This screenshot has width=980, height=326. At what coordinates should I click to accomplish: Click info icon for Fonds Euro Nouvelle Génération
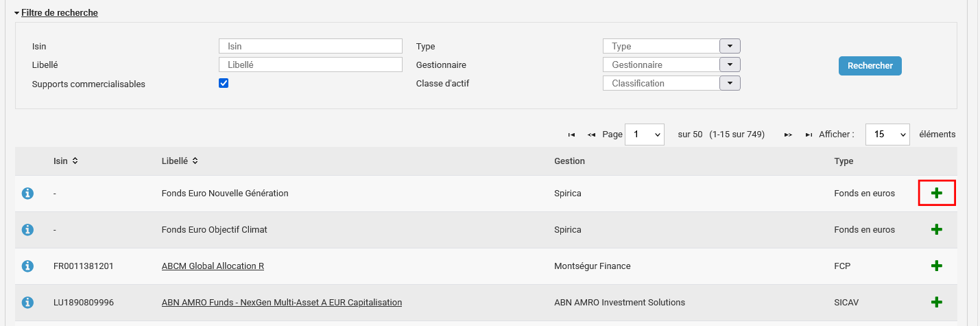[28, 194]
